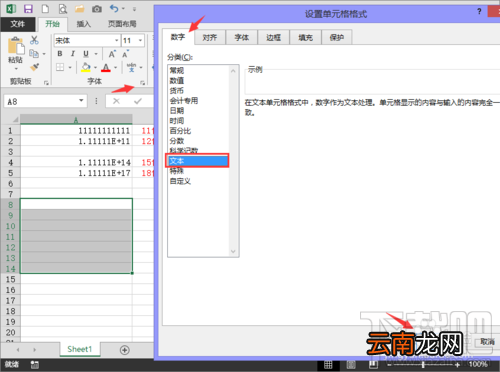The width and height of the screenshot is (500, 372).
Task: Click the zoom slider in status bar
Action: point(423,365)
